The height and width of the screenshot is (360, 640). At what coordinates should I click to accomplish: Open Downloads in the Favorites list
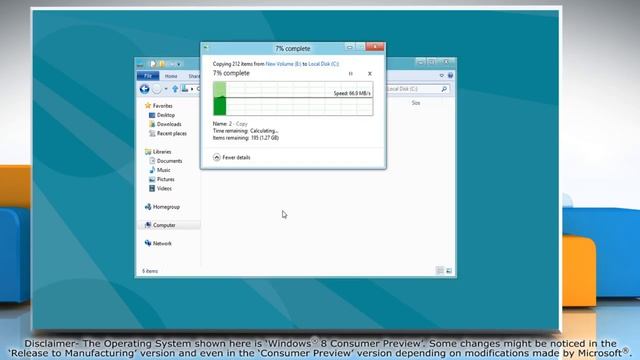pos(169,124)
